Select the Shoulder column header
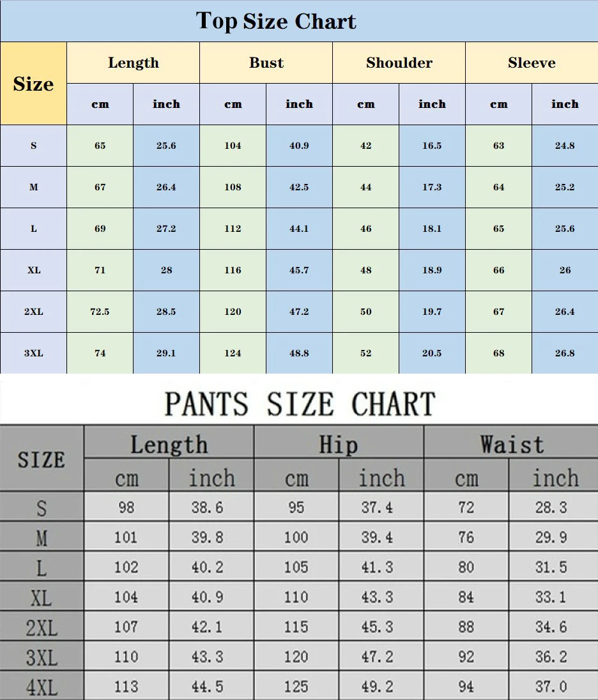 coord(399,63)
